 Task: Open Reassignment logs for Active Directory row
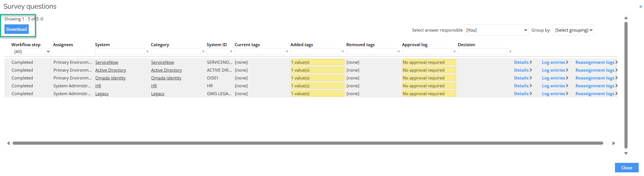pos(596,70)
